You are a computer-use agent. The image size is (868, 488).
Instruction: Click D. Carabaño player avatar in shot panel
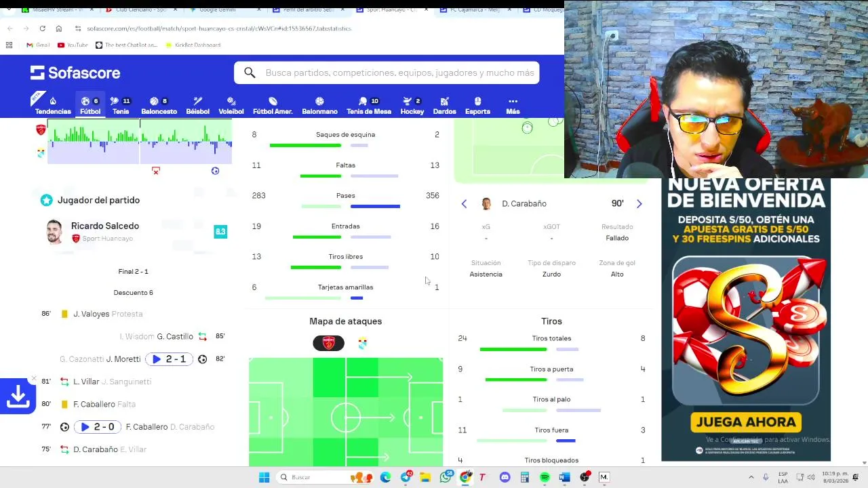point(486,203)
